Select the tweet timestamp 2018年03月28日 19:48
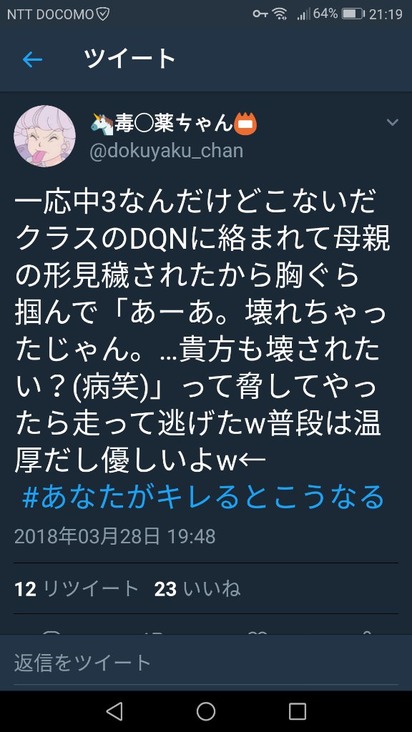 click(115, 536)
